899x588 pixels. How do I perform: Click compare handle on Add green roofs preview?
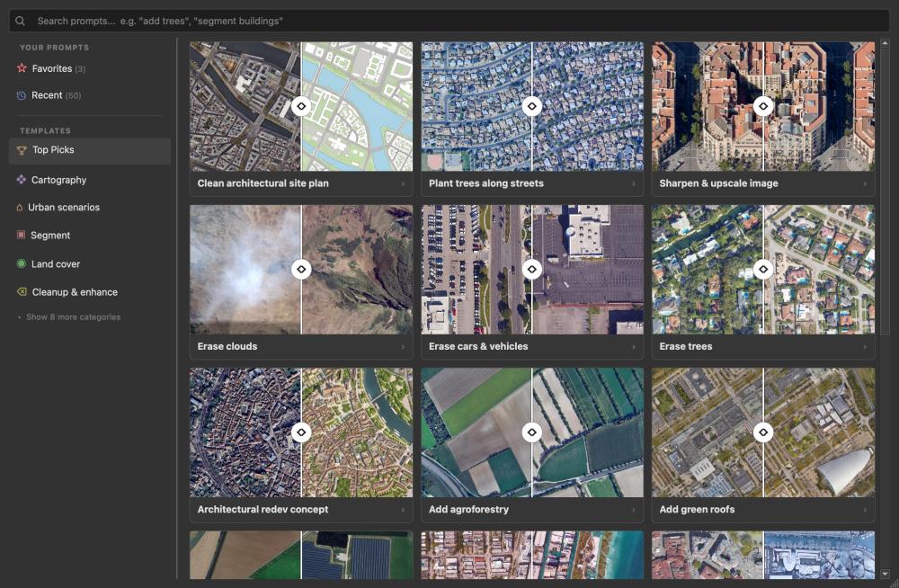[763, 432]
